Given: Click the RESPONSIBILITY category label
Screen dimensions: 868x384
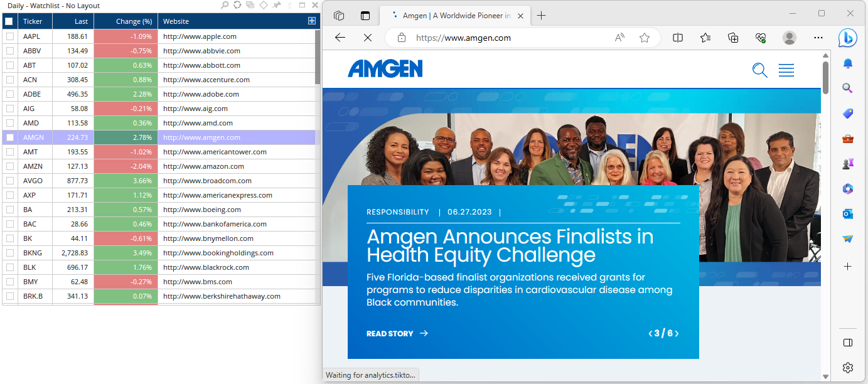Looking at the screenshot, I should [x=398, y=212].
